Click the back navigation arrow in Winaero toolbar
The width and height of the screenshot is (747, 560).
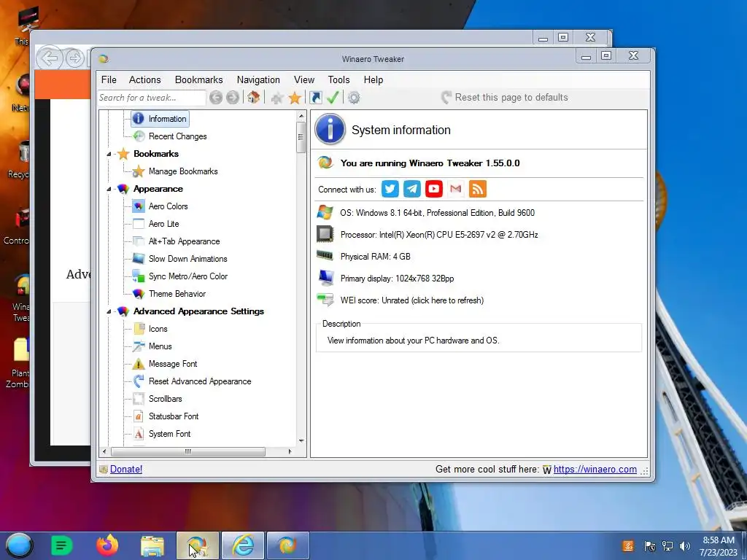tap(216, 98)
